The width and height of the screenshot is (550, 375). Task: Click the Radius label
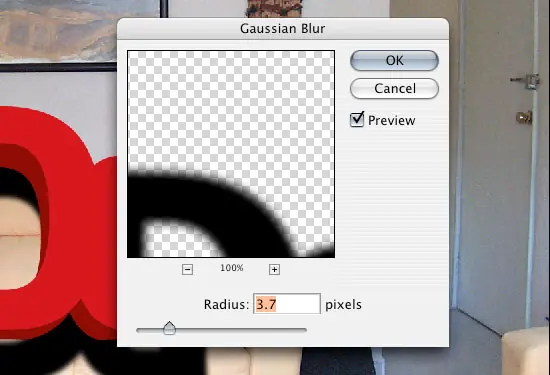(226, 304)
